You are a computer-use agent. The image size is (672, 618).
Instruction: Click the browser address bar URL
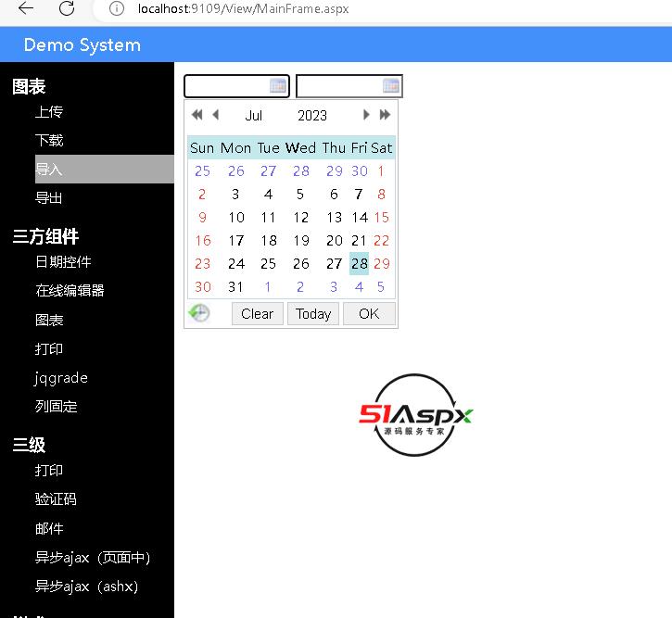pos(243,8)
